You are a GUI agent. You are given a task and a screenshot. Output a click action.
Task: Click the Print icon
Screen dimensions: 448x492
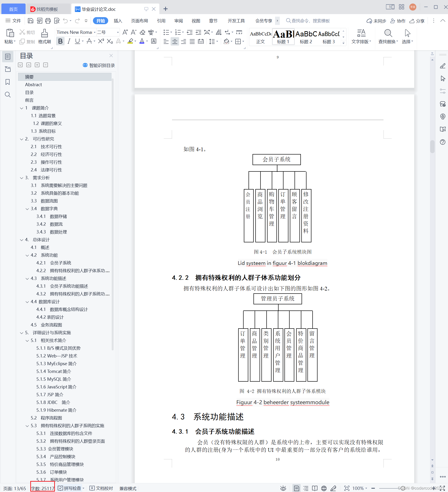tap(48, 21)
